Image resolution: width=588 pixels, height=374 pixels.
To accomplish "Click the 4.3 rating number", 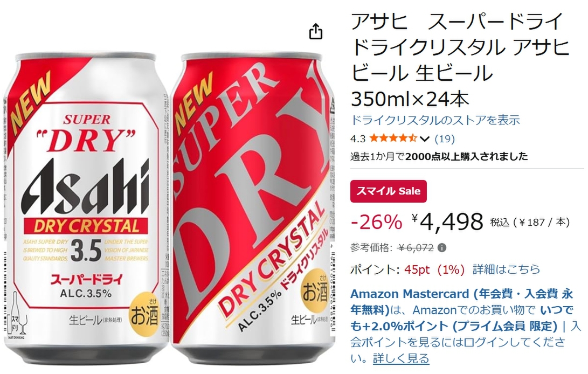I will pyautogui.click(x=358, y=139).
